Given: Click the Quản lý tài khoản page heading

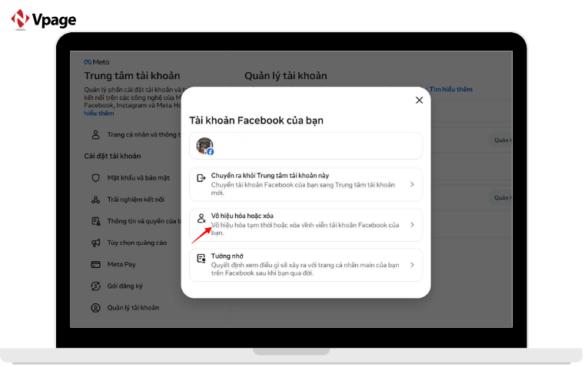Looking at the screenshot, I should [286, 76].
